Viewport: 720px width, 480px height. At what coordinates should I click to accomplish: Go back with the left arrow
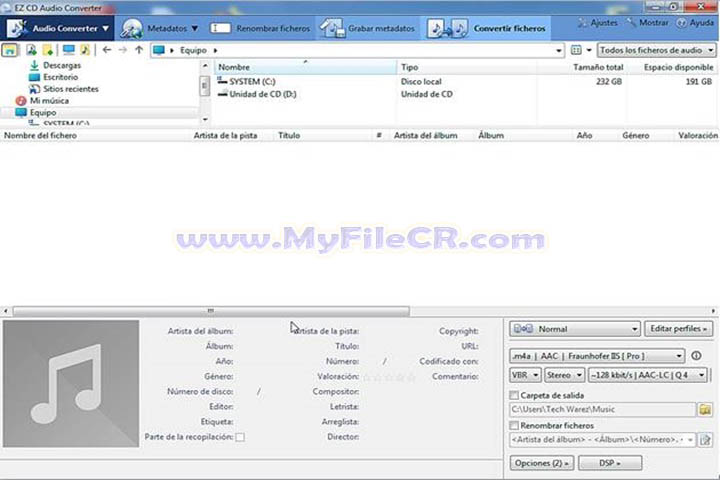(x=107, y=50)
